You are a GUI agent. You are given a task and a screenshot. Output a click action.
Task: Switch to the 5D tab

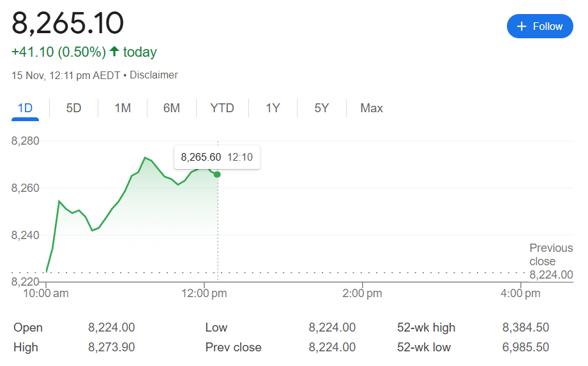coord(73,108)
